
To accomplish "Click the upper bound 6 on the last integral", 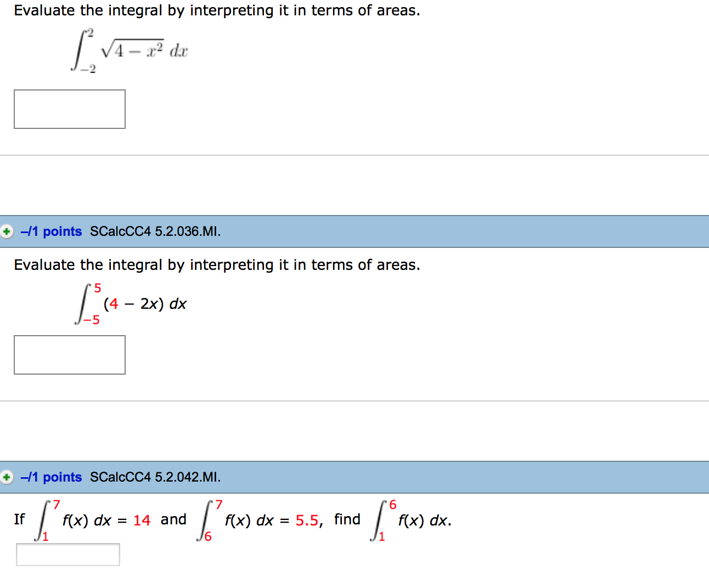I will click(392, 505).
